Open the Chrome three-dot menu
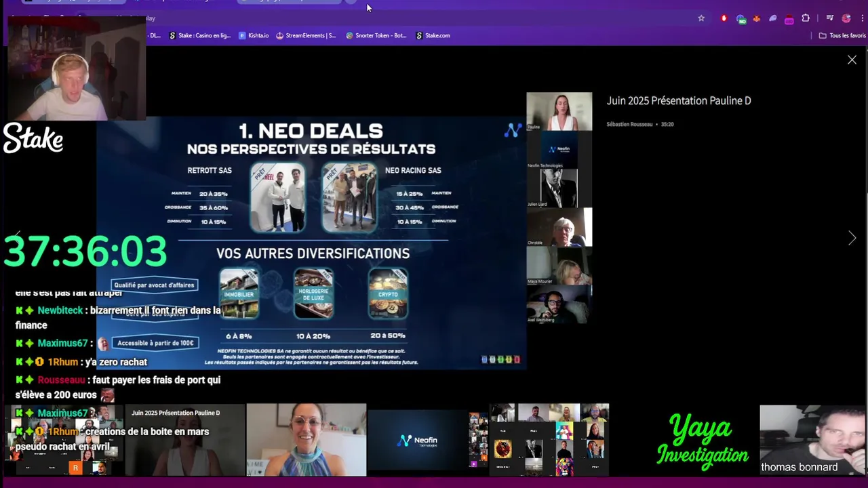This screenshot has width=868, height=488. click(862, 18)
